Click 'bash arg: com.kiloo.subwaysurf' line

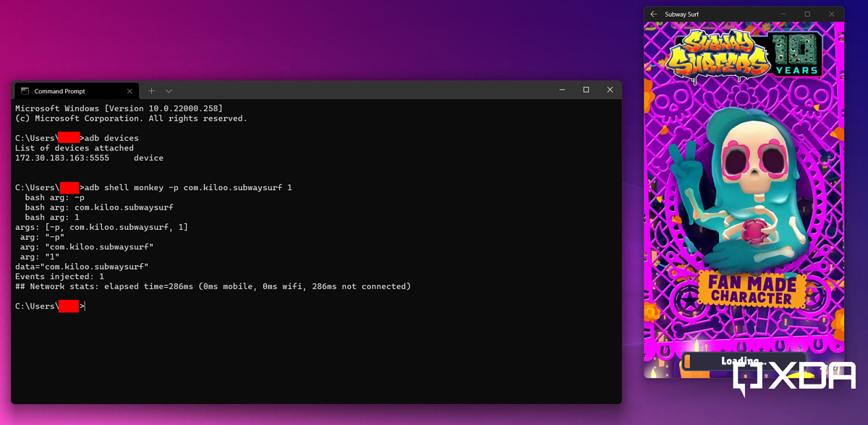[99, 207]
